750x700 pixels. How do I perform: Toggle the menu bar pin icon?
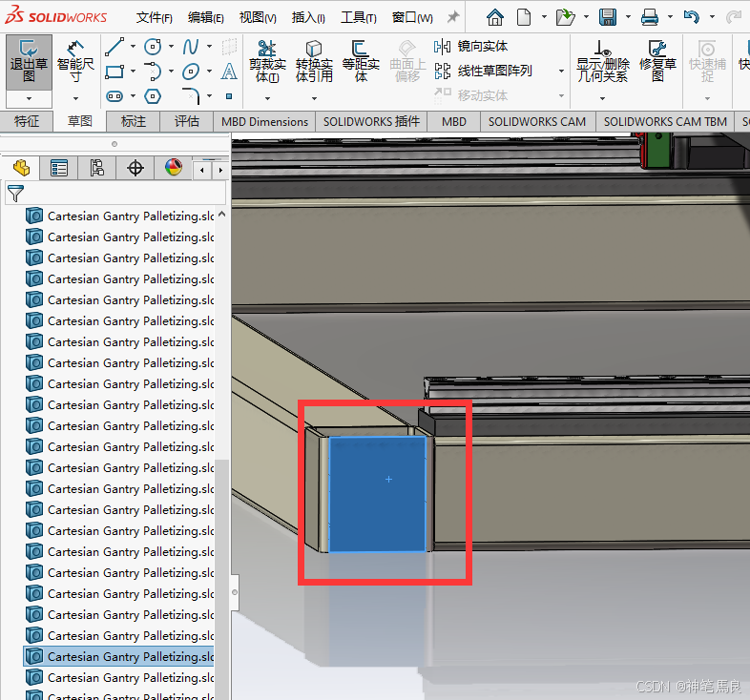pyautogui.click(x=452, y=18)
